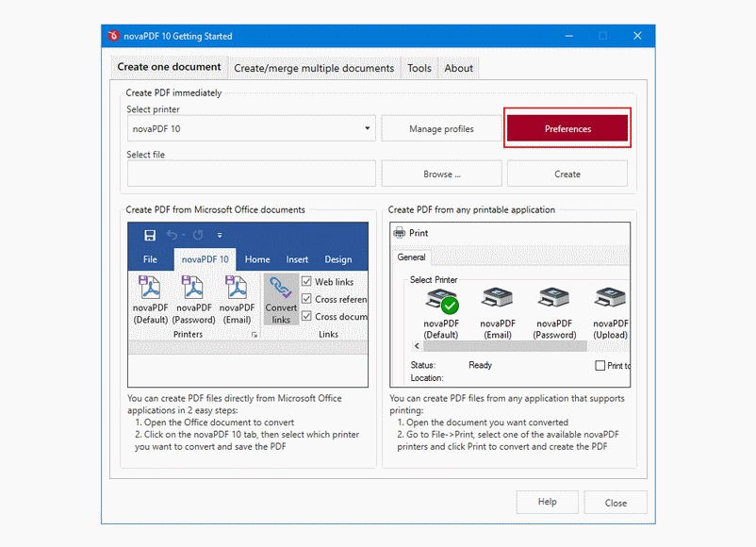
Task: Click File tab in Office preview
Action: click(x=150, y=259)
